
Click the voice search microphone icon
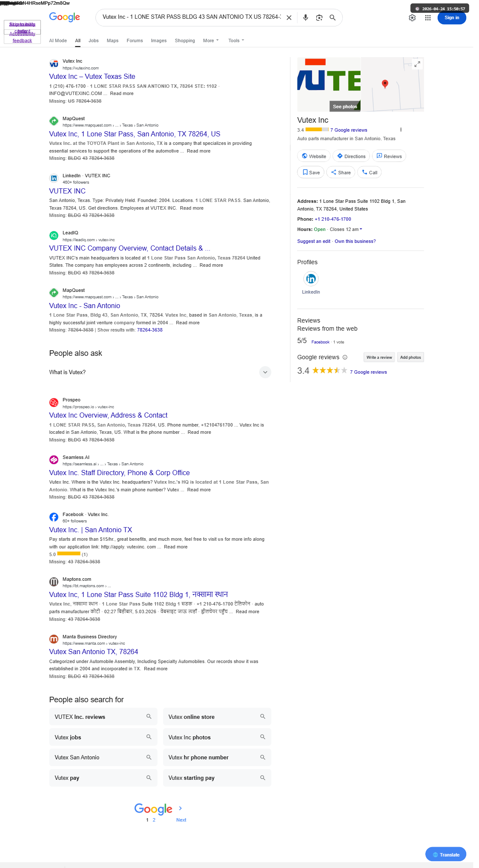pos(306,17)
